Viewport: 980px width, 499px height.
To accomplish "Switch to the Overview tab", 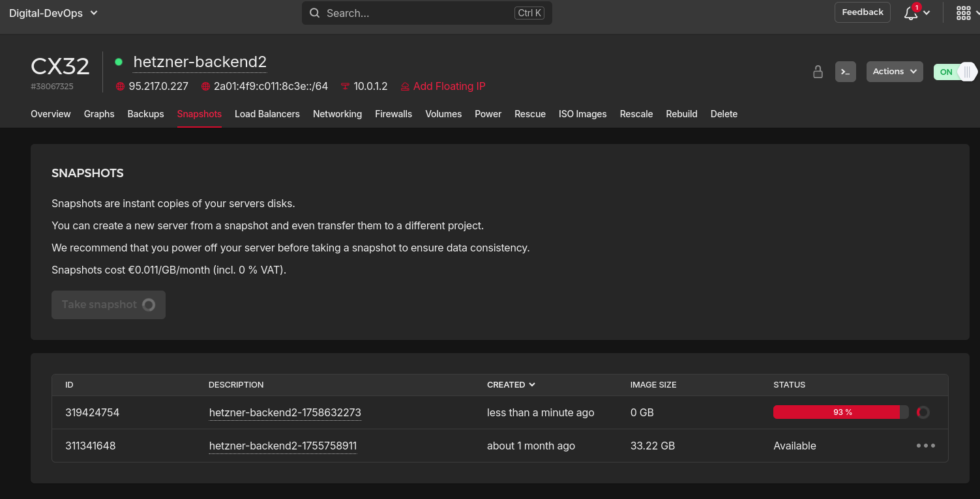I will click(x=51, y=114).
